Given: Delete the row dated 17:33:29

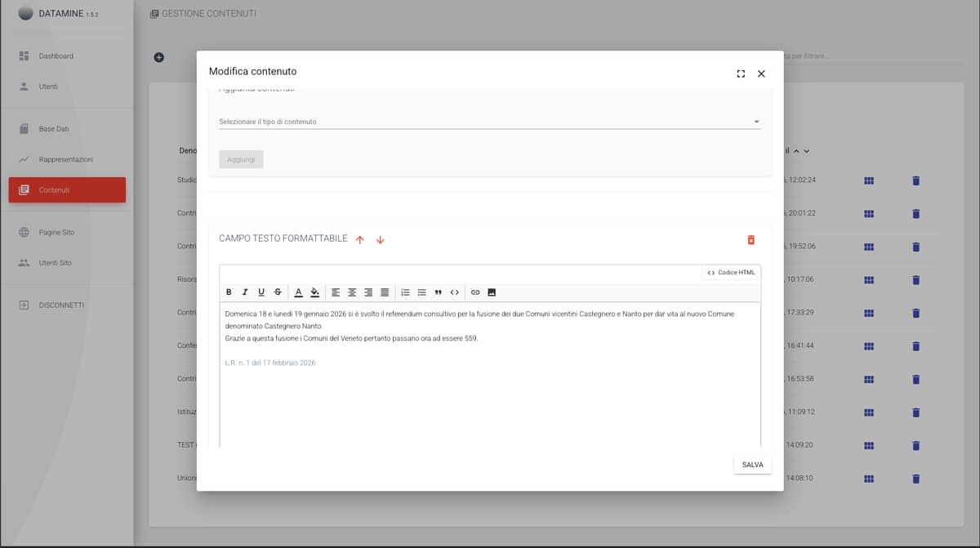Looking at the screenshot, I should coord(915,313).
